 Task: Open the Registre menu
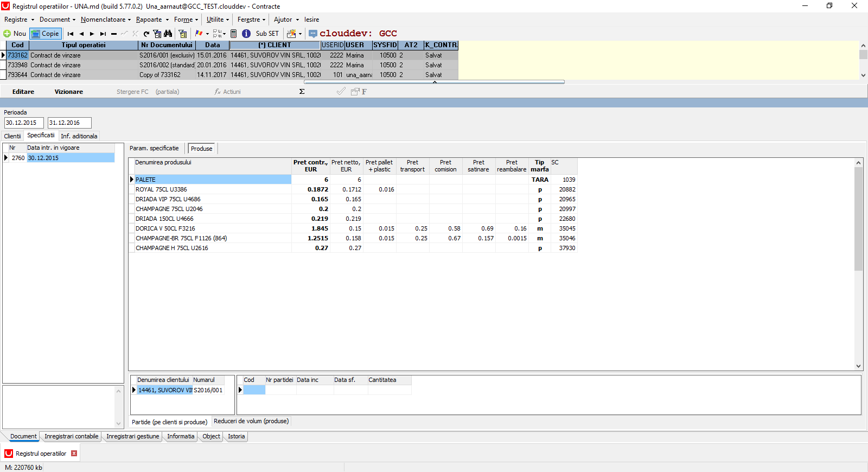point(19,20)
